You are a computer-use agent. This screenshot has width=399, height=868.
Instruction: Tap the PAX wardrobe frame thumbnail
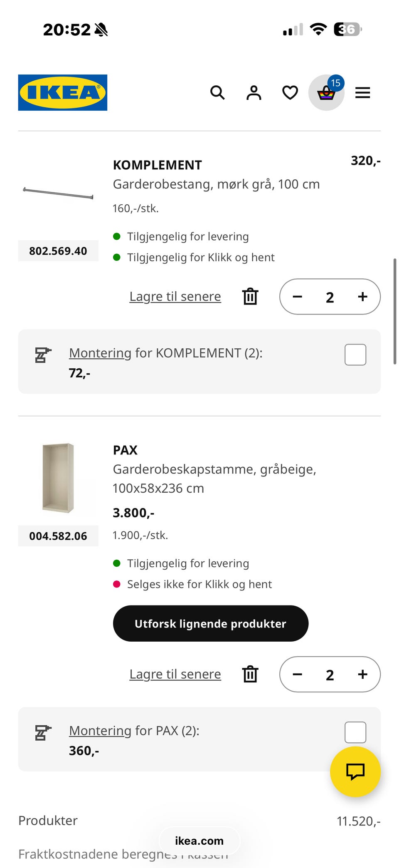tap(58, 478)
